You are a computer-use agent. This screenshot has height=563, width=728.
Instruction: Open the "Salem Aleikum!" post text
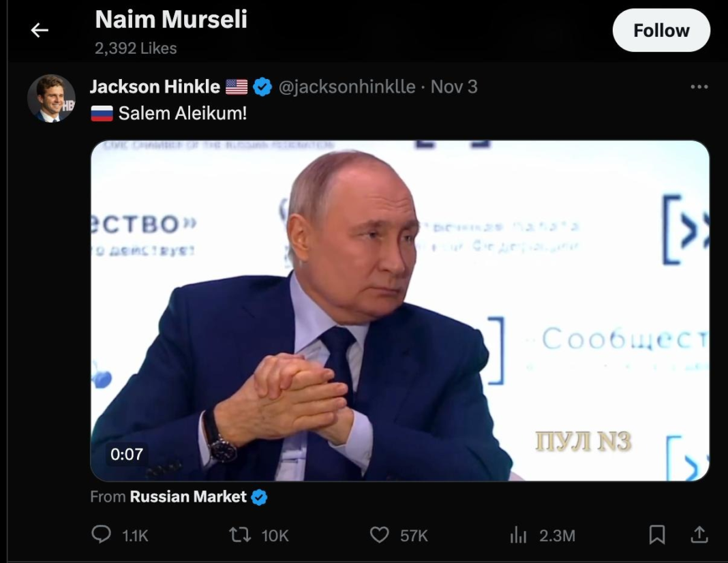tap(182, 113)
